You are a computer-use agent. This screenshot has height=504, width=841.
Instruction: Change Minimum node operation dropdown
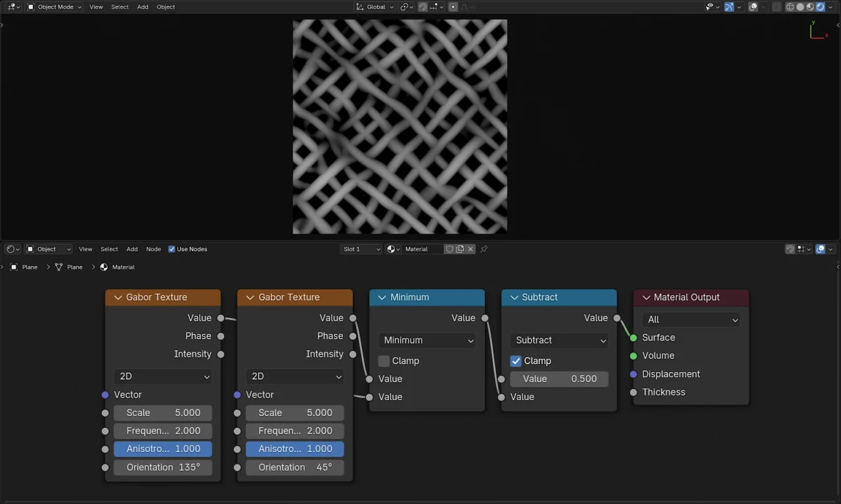tap(427, 340)
